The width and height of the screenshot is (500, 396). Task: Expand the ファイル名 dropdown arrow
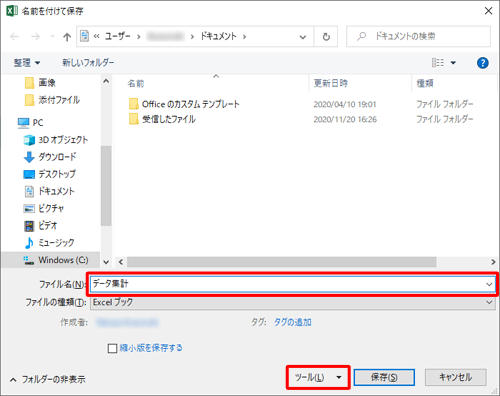[489, 284]
